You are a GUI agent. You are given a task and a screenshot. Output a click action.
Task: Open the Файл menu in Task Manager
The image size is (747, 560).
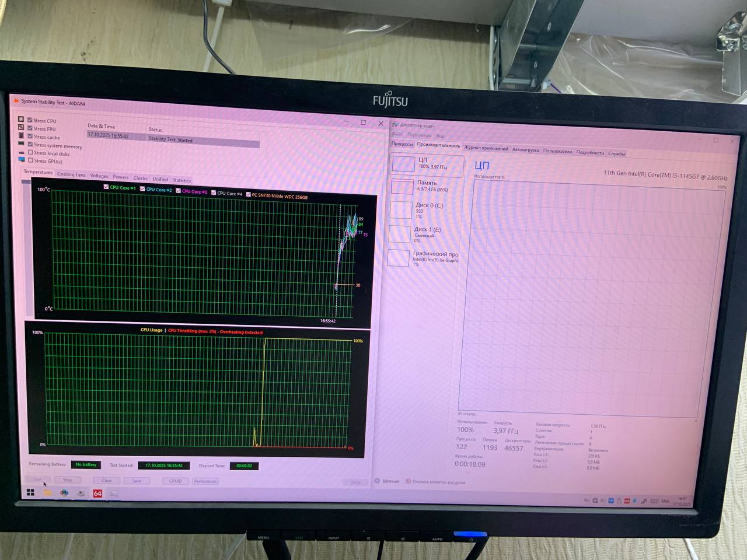397,134
